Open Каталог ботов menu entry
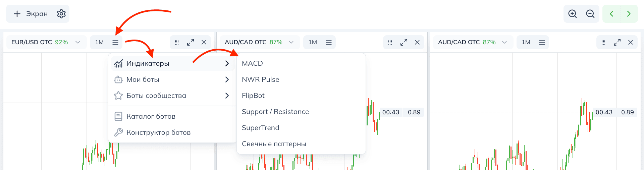 (x=151, y=116)
